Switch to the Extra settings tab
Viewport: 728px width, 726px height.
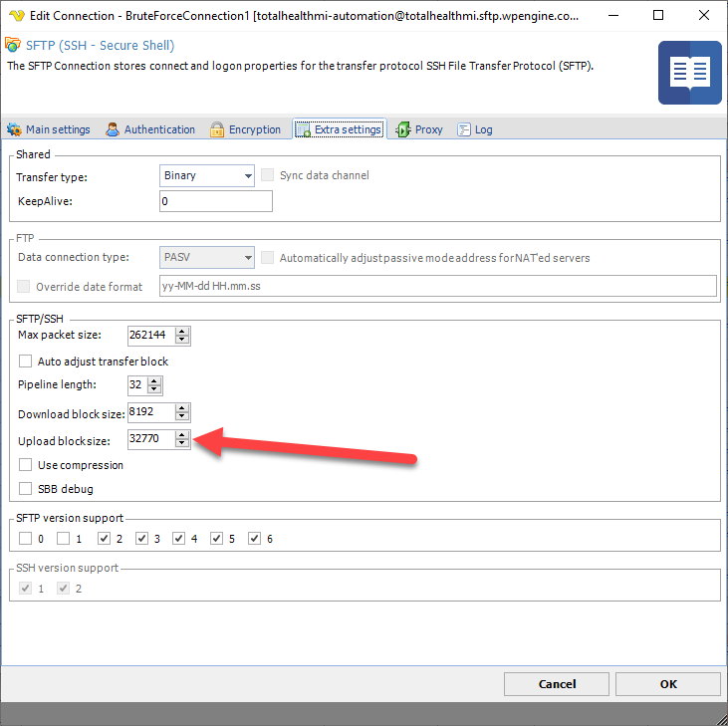(x=339, y=129)
